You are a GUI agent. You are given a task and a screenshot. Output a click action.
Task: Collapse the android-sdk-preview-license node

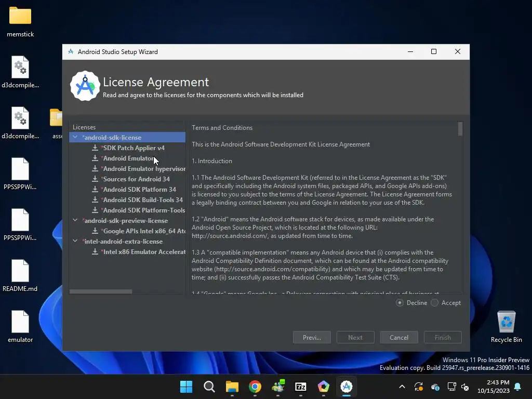(75, 220)
